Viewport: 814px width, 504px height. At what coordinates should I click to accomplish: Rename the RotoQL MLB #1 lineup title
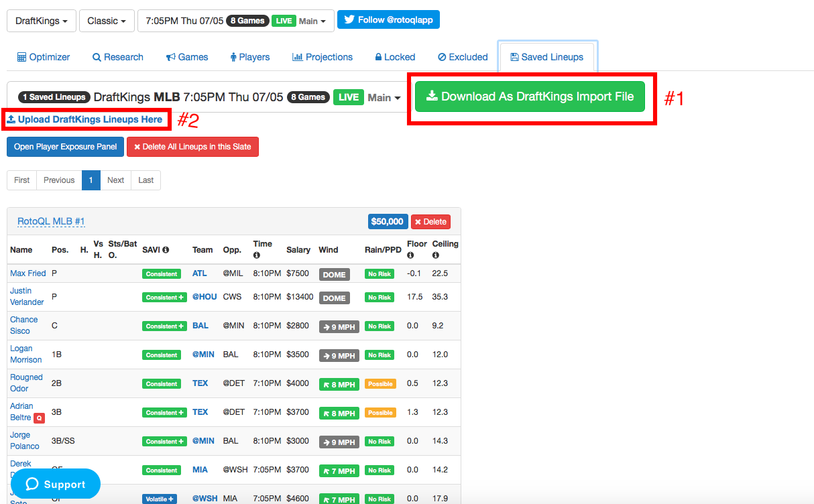click(x=51, y=222)
